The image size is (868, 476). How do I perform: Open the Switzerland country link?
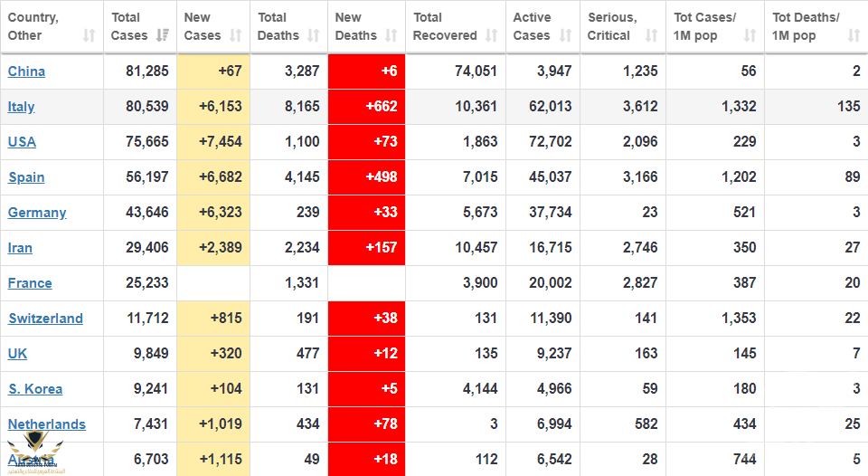(45, 319)
